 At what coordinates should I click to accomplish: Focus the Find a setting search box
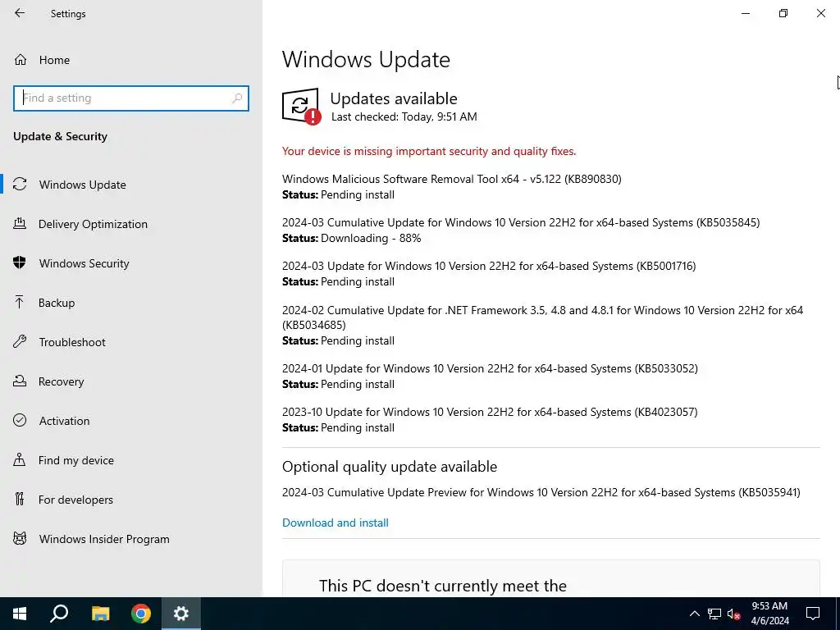tap(130, 98)
